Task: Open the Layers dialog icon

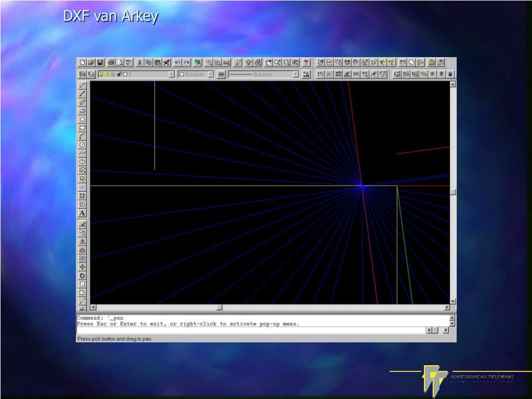Action: coord(91,74)
